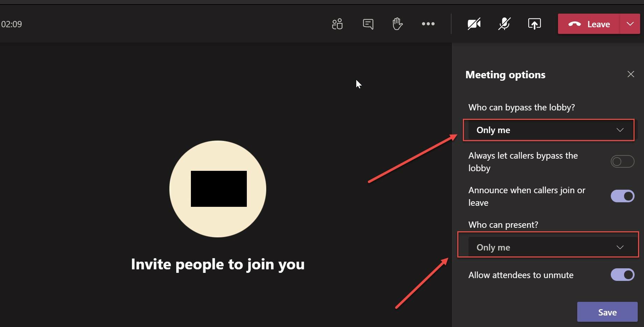This screenshot has height=327, width=644.
Task: Click the Leave meeting button
Action: (589, 24)
